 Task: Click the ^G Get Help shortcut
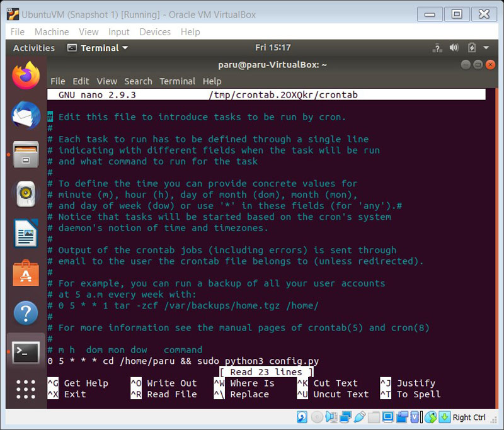tap(77, 383)
